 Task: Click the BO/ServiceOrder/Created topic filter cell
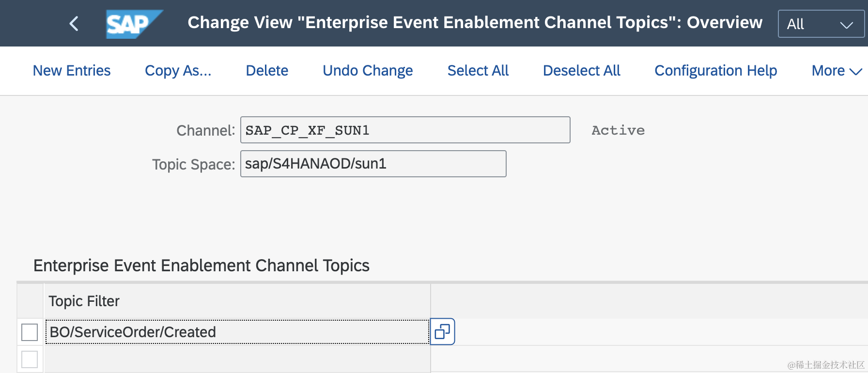tap(237, 332)
